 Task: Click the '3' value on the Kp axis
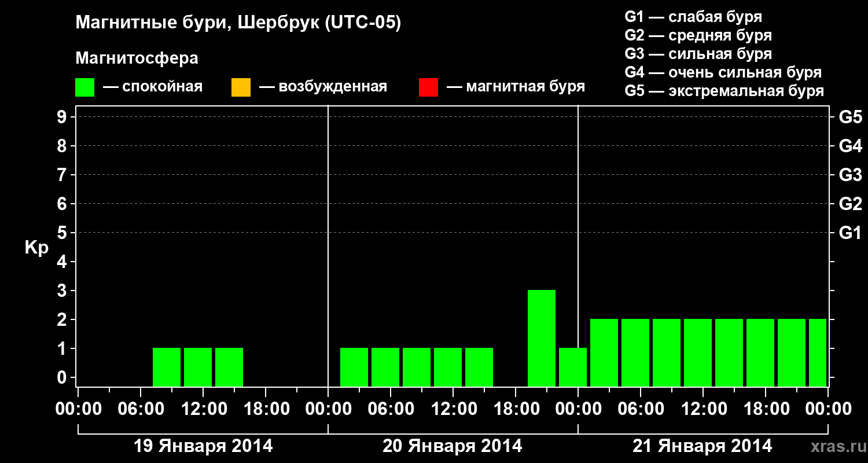(63, 291)
